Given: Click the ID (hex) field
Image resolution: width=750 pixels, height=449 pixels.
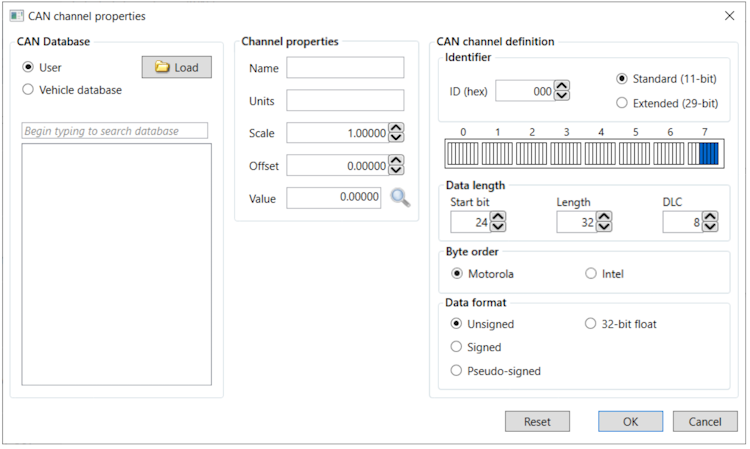Looking at the screenshot, I should pos(525,91).
